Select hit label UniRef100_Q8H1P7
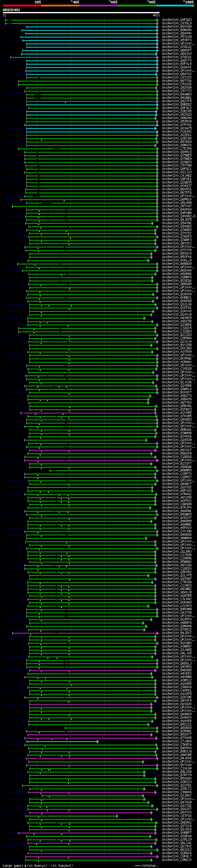 click(177, 50)
